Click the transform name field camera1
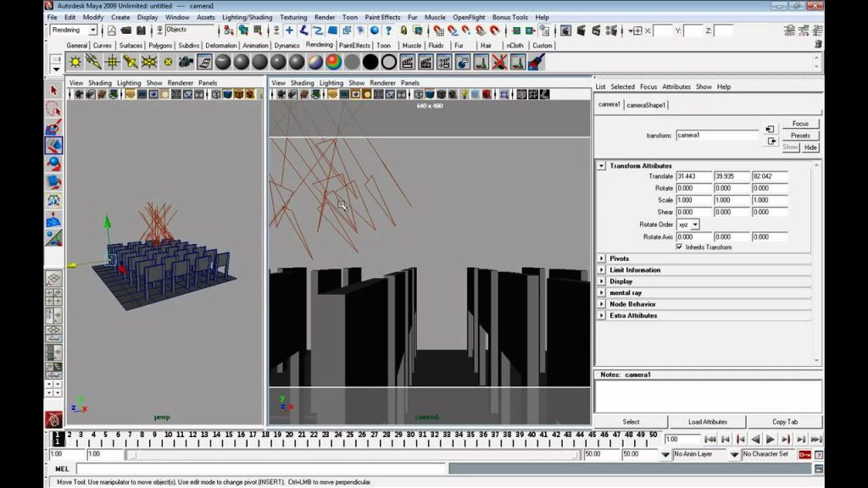This screenshot has width=868, height=488. tap(717, 135)
